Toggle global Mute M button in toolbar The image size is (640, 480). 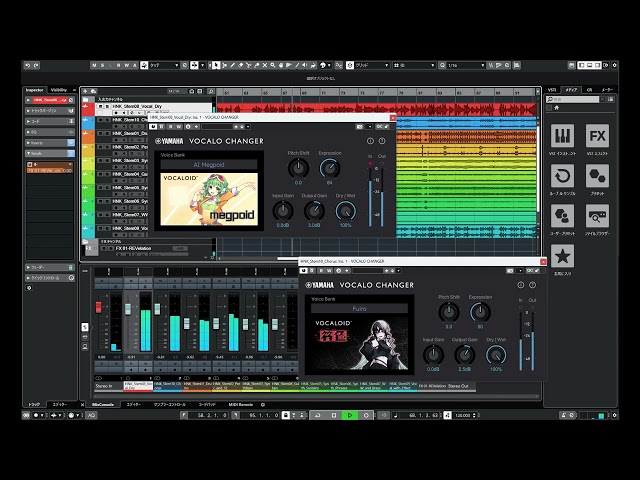pos(94,65)
